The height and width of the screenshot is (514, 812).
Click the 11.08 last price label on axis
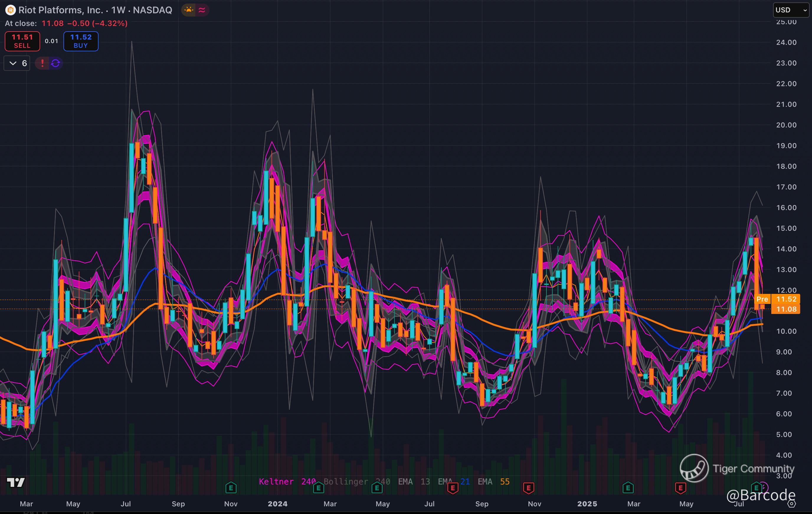click(786, 309)
